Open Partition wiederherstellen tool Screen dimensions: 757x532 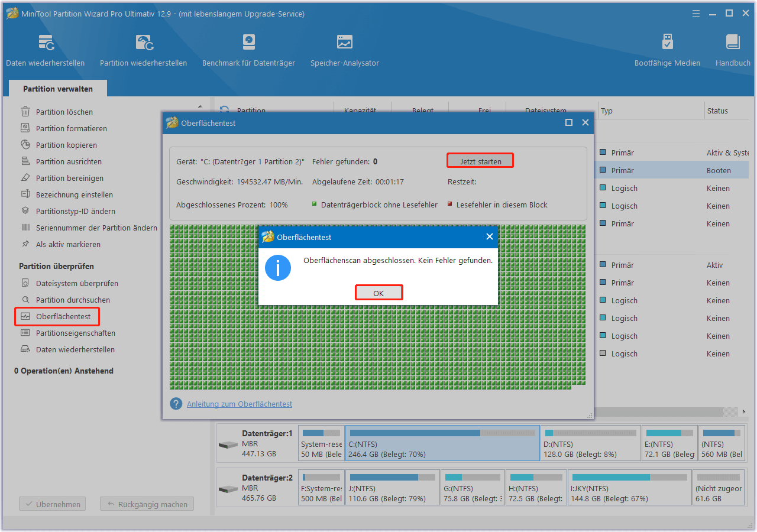pyautogui.click(x=144, y=51)
